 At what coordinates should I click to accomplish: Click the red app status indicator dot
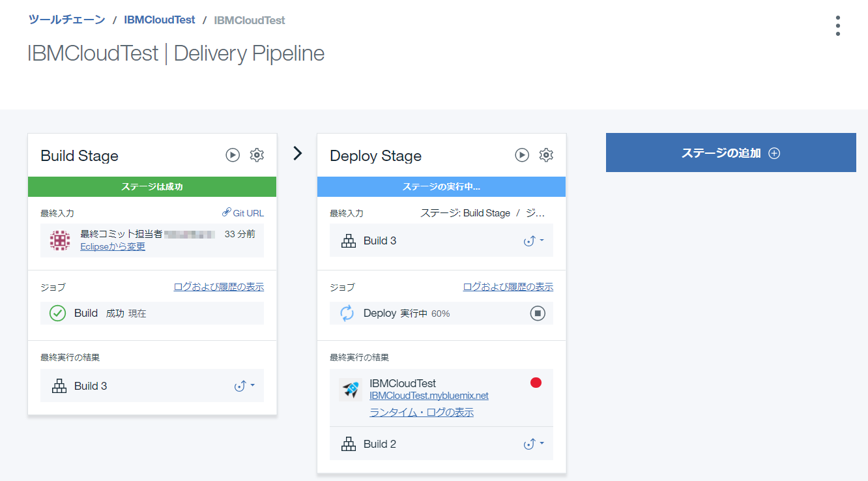[x=536, y=383]
